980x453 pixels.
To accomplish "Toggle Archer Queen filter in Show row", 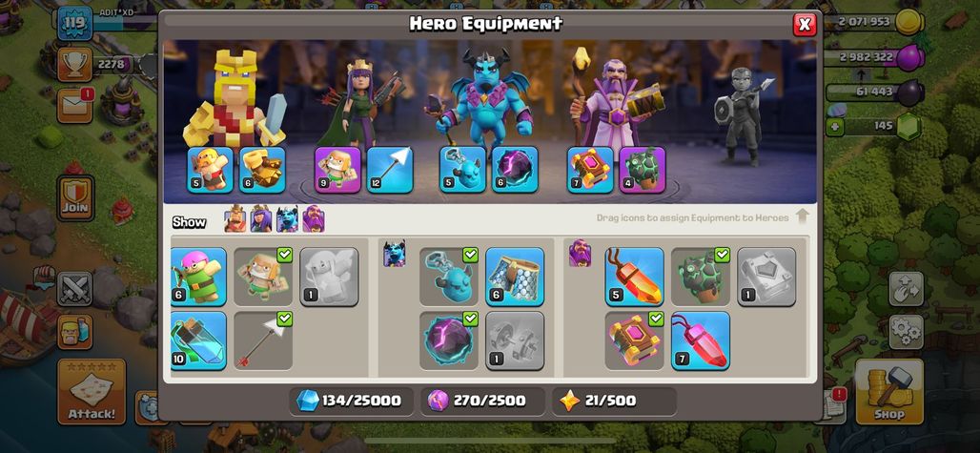I will pyautogui.click(x=261, y=218).
